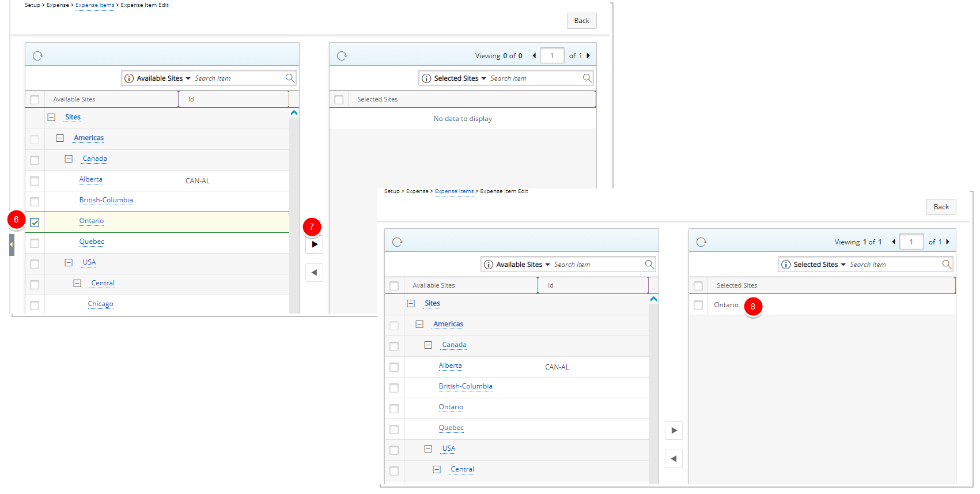The image size is (980, 494).
Task: Click the side panel handle at left edge
Action: [x=12, y=244]
